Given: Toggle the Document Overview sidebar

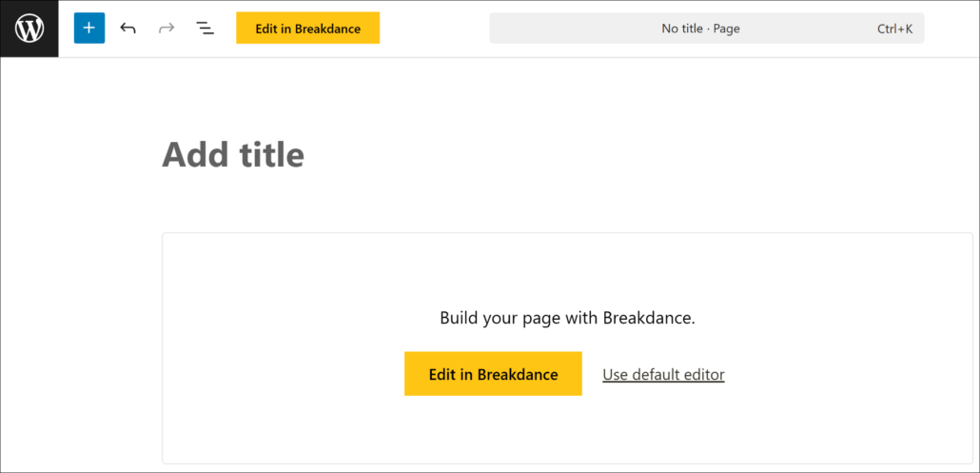Looking at the screenshot, I should [205, 29].
